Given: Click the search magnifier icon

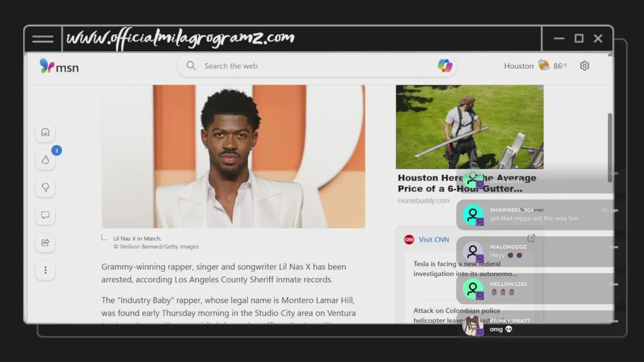Looking at the screenshot, I should point(191,66).
